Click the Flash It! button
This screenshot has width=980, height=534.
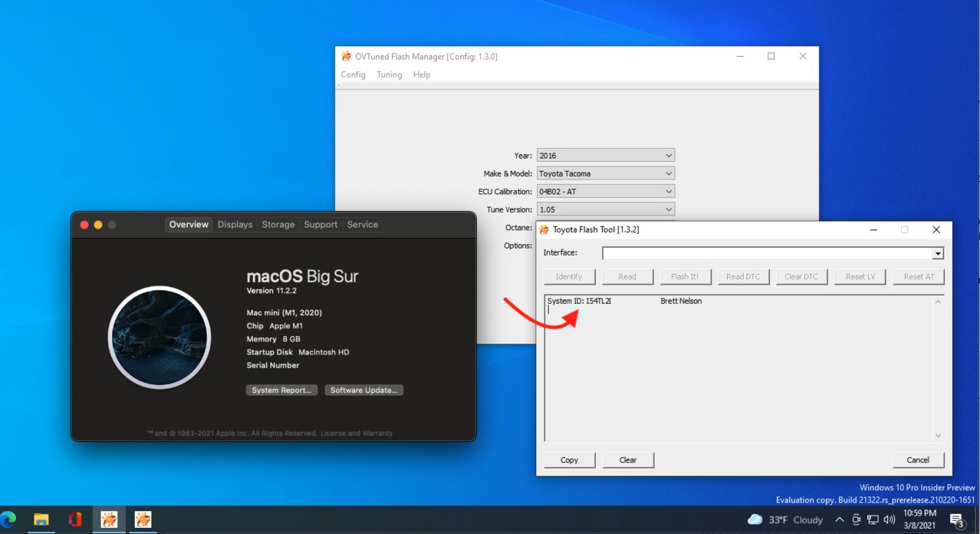pos(686,276)
